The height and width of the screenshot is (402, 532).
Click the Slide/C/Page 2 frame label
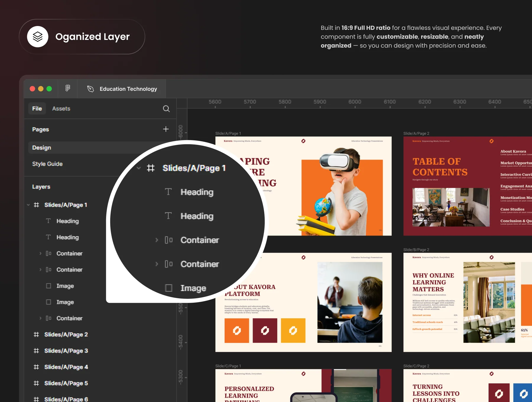416,366
